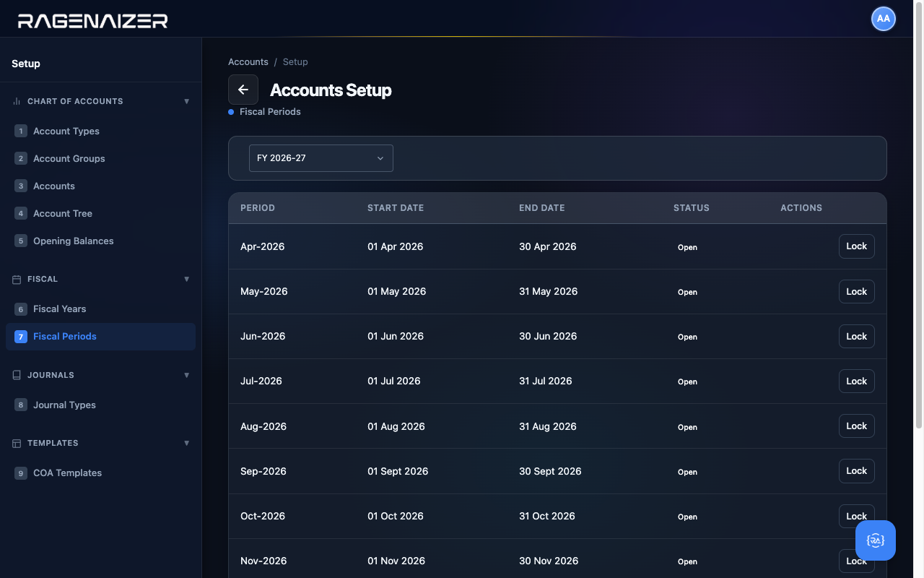The width and height of the screenshot is (924, 578).
Task: Open Account Types in the sidebar
Action: (100, 131)
